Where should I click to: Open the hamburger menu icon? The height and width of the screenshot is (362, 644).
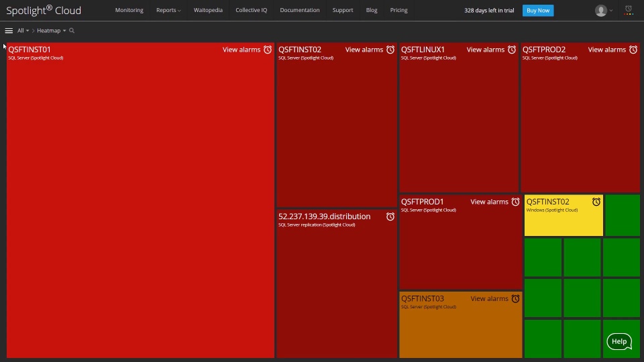point(9,31)
